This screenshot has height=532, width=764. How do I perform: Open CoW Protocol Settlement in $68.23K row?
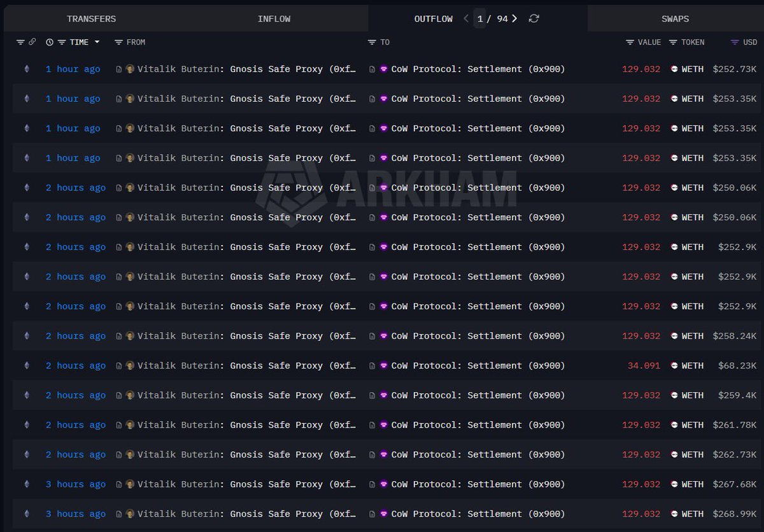[478, 366]
